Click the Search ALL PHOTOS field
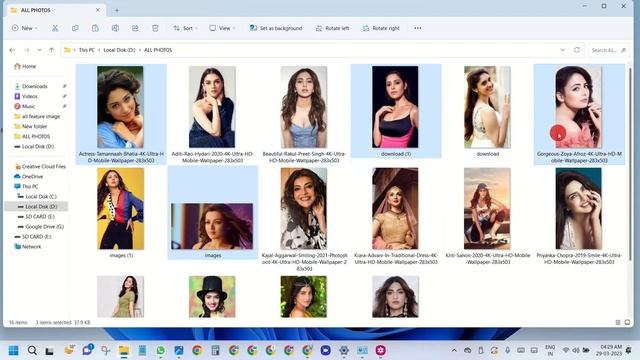This screenshot has height=360, width=640. click(x=608, y=50)
